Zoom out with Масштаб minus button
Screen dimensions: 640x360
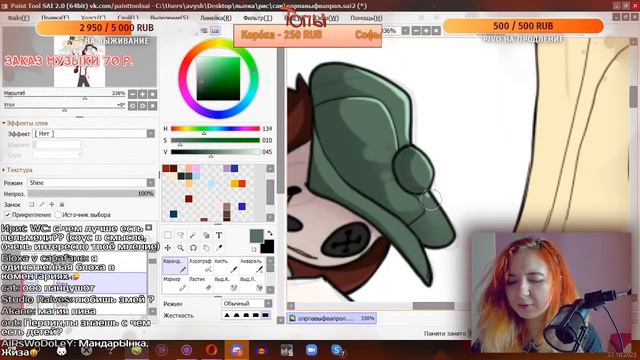pyautogui.click(x=132, y=94)
